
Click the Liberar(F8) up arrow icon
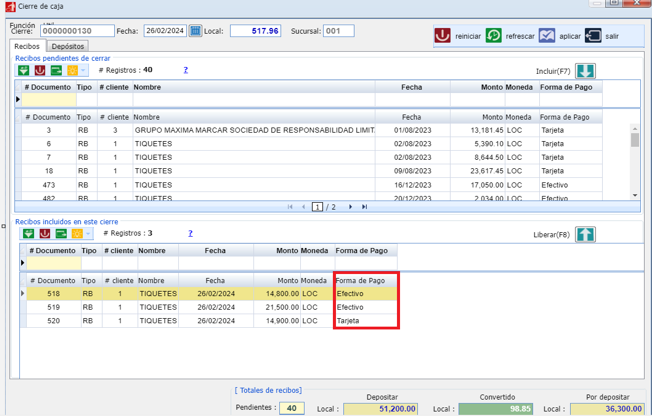pyautogui.click(x=585, y=234)
